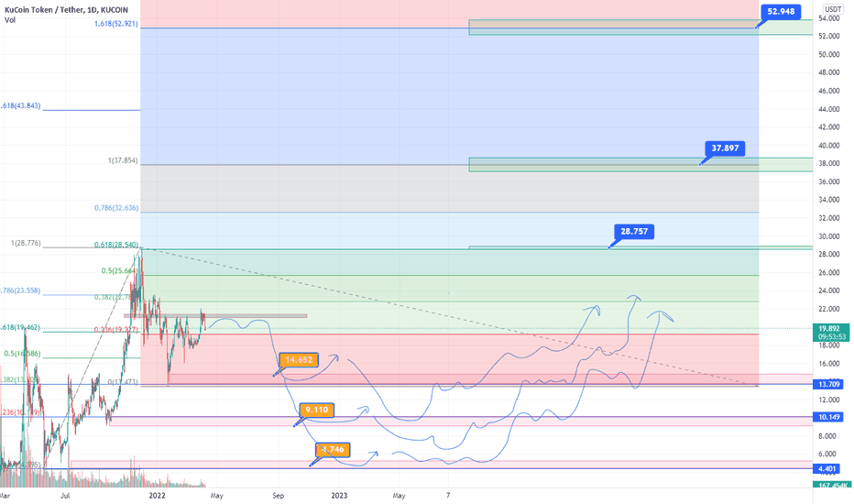The height and width of the screenshot is (504, 854).
Task: Click the 46.000 price axis label
Action: point(828,91)
